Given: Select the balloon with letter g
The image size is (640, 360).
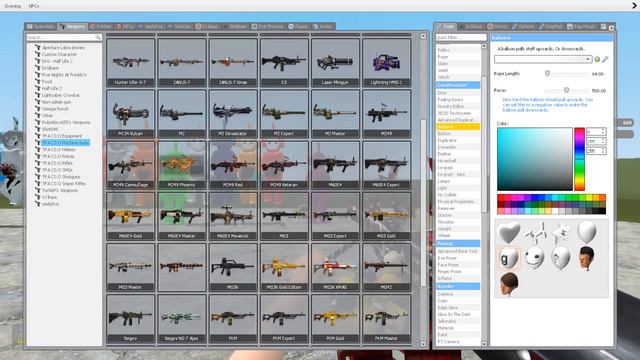Looking at the screenshot, I should click(x=508, y=258).
